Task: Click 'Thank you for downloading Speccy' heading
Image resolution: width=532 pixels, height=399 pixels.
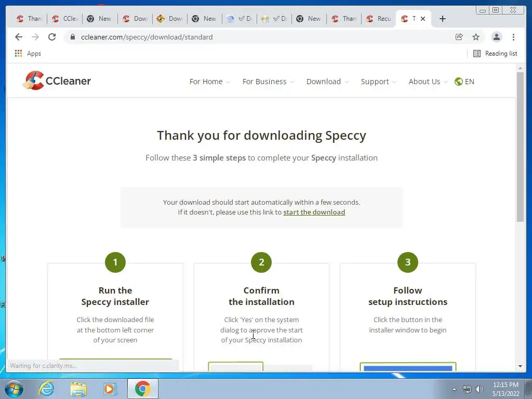Action: [x=261, y=136]
